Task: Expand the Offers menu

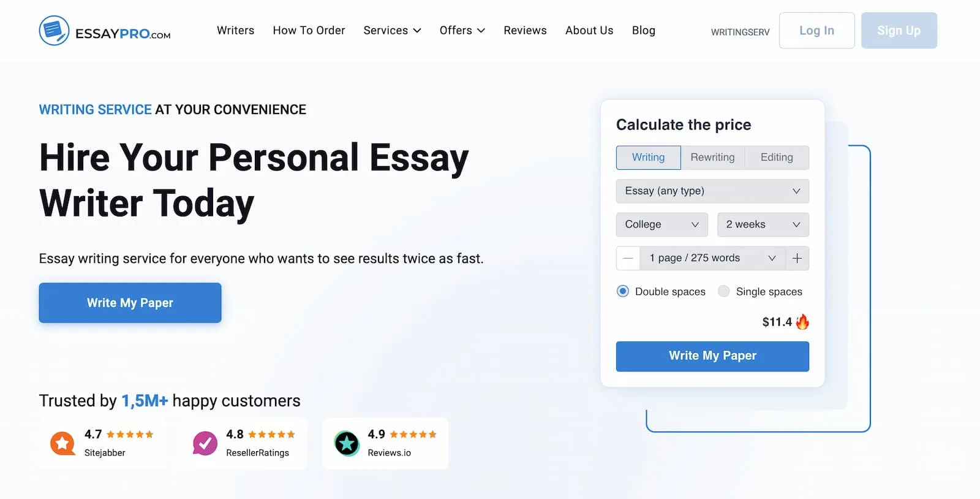Action: point(462,31)
